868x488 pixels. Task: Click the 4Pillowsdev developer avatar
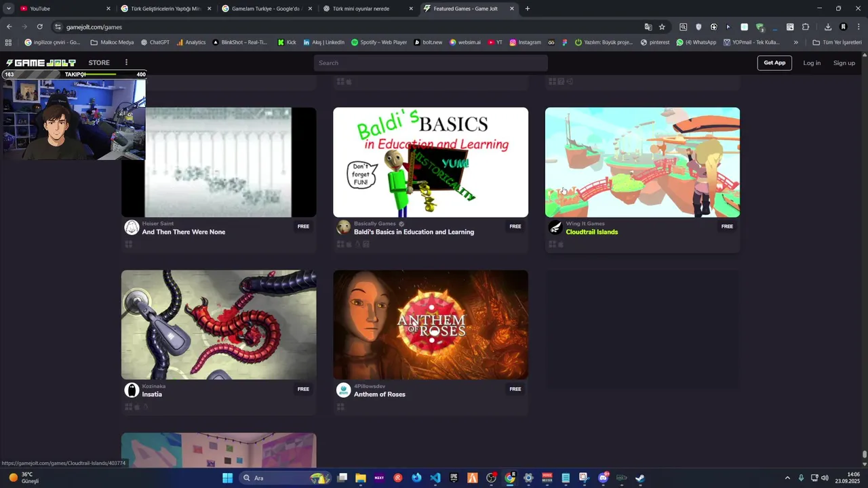(344, 390)
